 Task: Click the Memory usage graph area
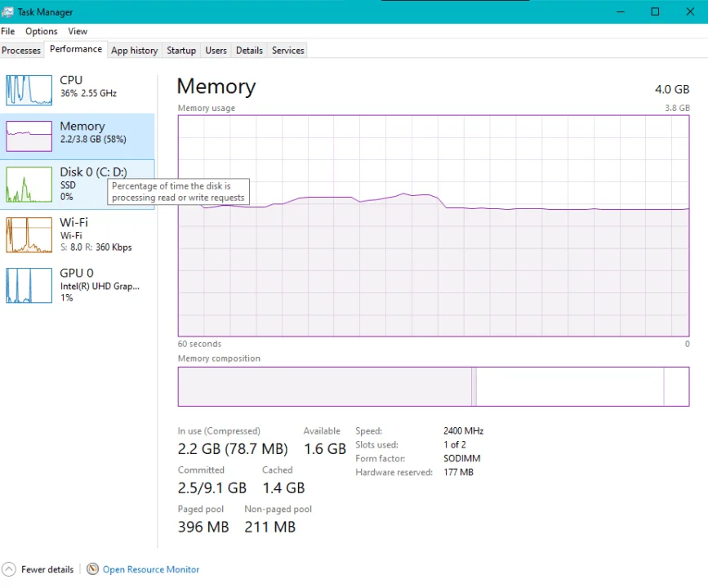[x=434, y=225]
